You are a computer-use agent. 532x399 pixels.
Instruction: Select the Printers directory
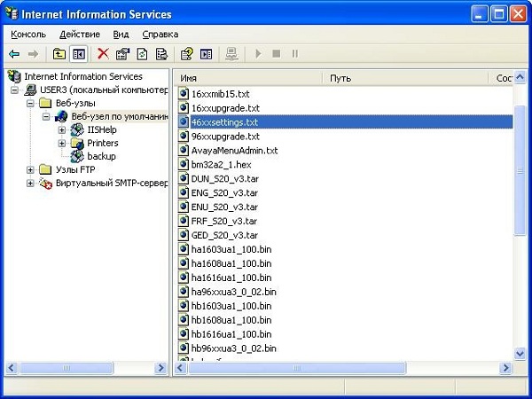(x=103, y=143)
